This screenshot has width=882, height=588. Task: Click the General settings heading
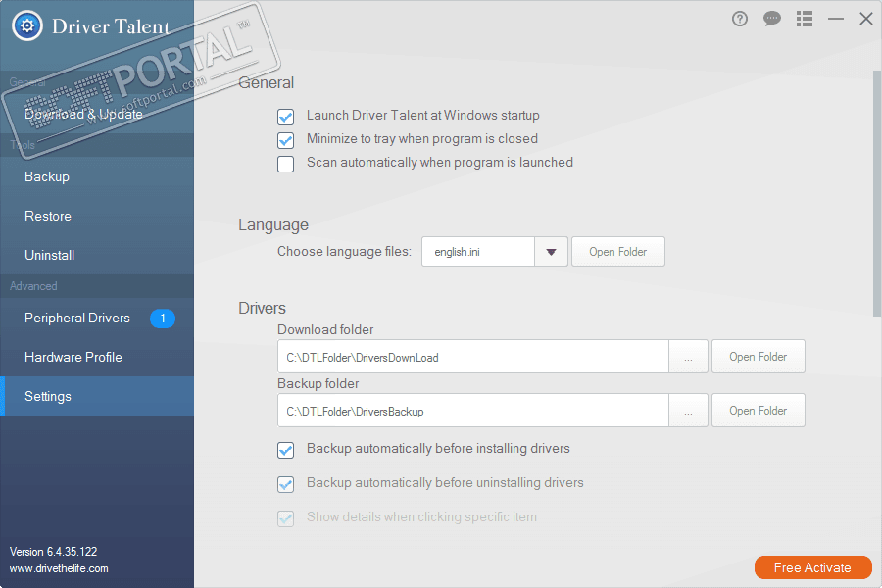click(x=266, y=82)
